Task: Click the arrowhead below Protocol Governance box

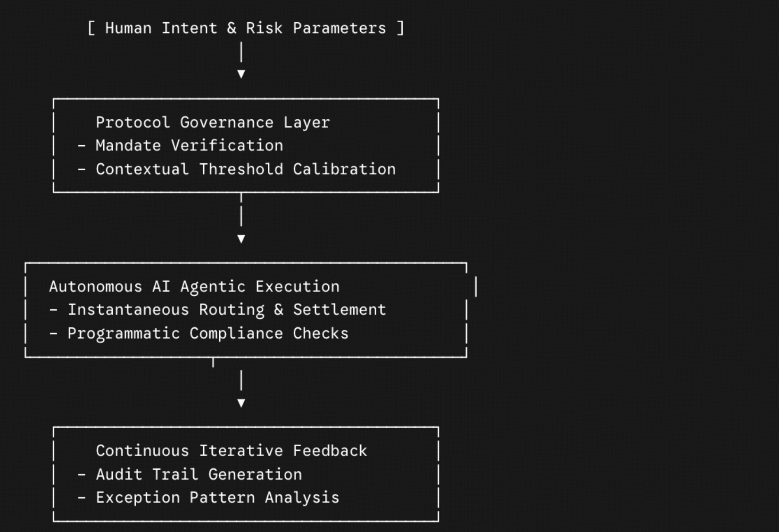Action: point(241,239)
